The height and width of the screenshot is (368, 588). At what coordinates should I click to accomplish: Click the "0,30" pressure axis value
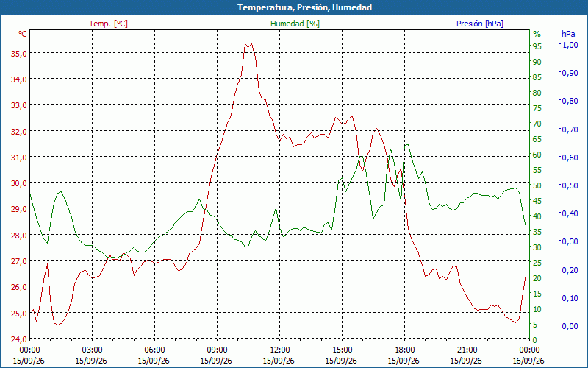(570, 241)
